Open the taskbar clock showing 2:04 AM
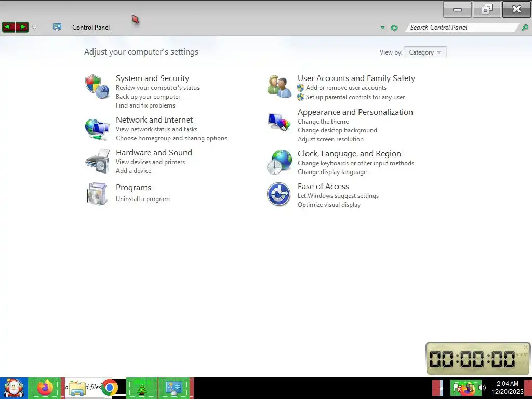Viewport: 532px width, 399px height. [507, 388]
